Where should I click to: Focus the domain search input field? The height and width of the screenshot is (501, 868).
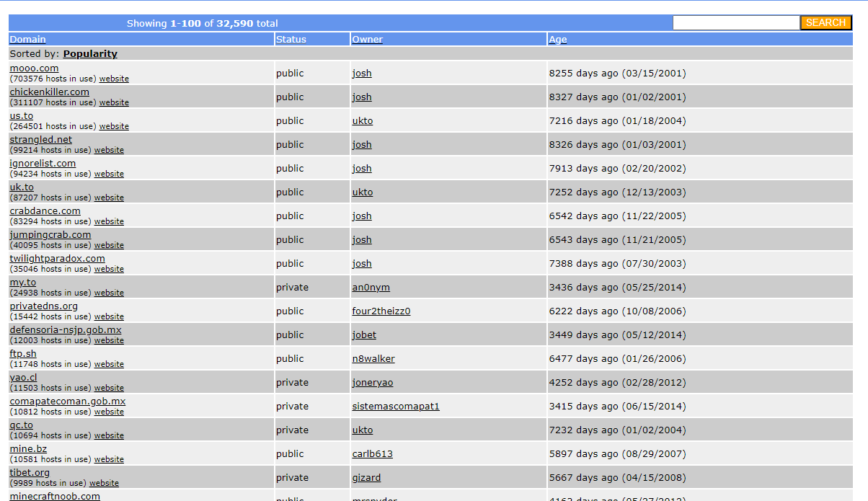(735, 23)
